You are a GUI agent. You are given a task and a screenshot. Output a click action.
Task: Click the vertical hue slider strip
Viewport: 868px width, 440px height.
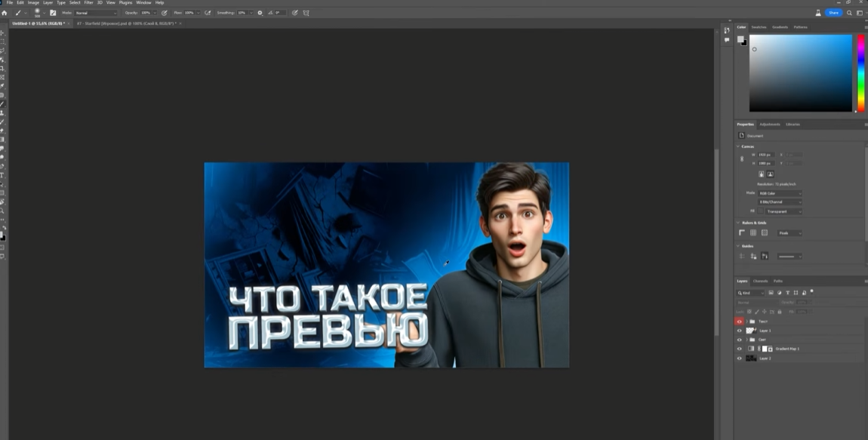click(860, 73)
